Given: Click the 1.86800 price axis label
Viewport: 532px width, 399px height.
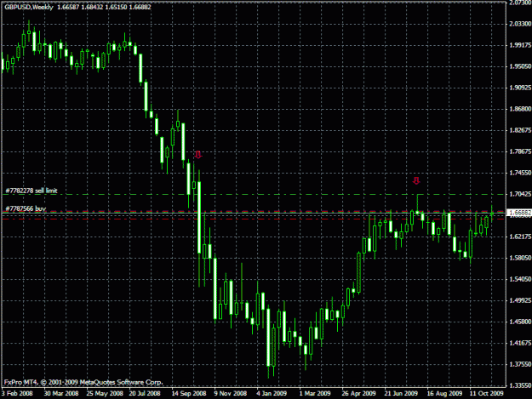Looking at the screenshot, I should click(x=520, y=109).
